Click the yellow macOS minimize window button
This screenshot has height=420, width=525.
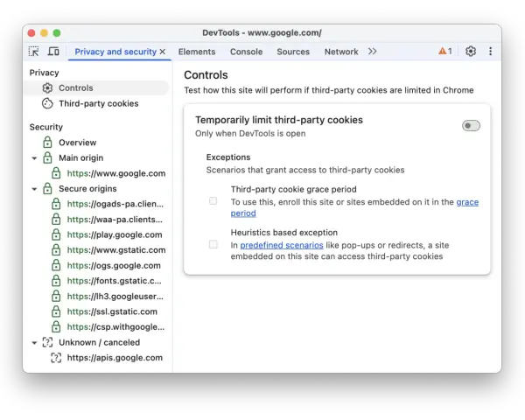(x=44, y=33)
